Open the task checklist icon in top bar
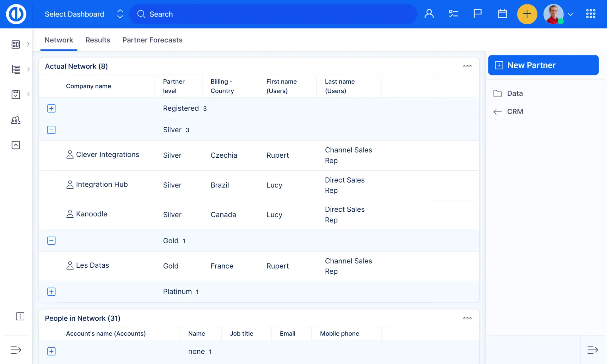 (x=453, y=14)
